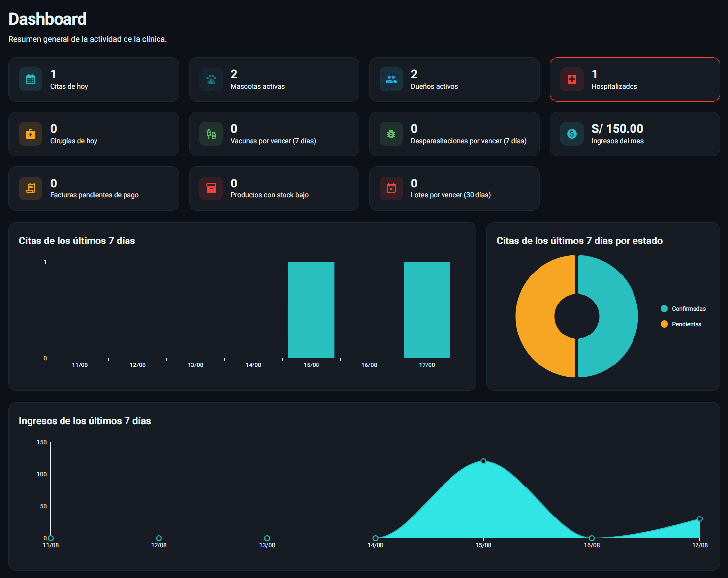Click the 14/08 data point in income chart

pyautogui.click(x=375, y=538)
